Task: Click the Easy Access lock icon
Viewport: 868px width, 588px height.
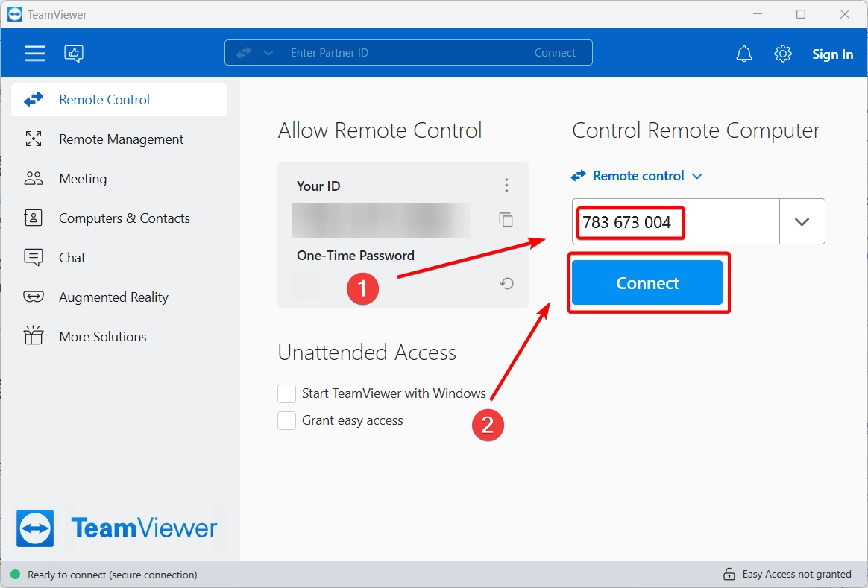Action: 729,574
